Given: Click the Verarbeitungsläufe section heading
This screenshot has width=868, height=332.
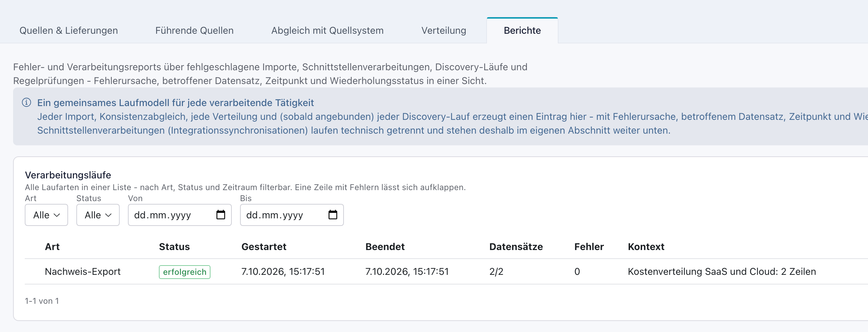Looking at the screenshot, I should (68, 175).
